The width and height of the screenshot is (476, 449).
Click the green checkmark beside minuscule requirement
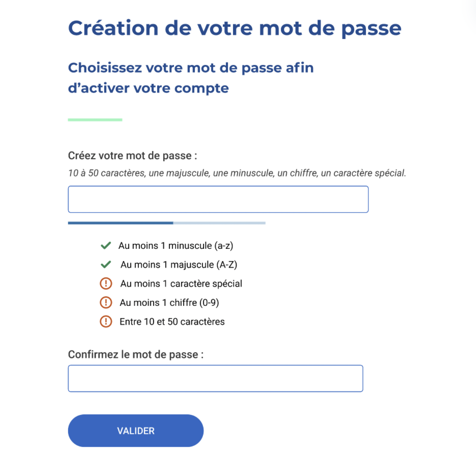point(106,245)
